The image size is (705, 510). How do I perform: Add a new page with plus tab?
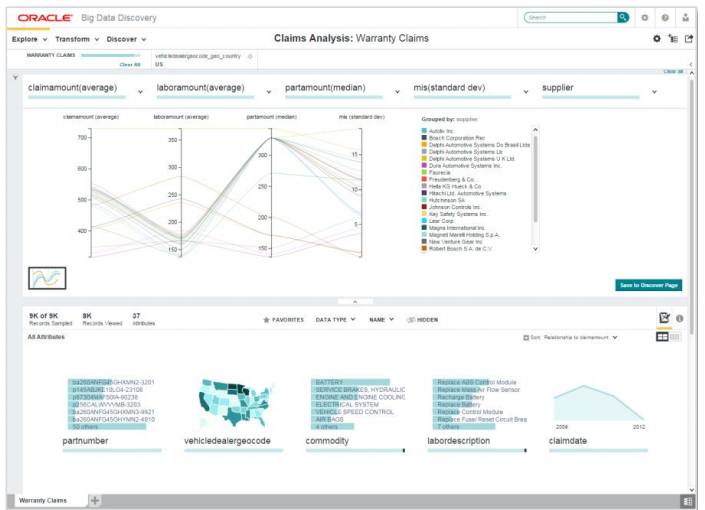[x=95, y=499]
